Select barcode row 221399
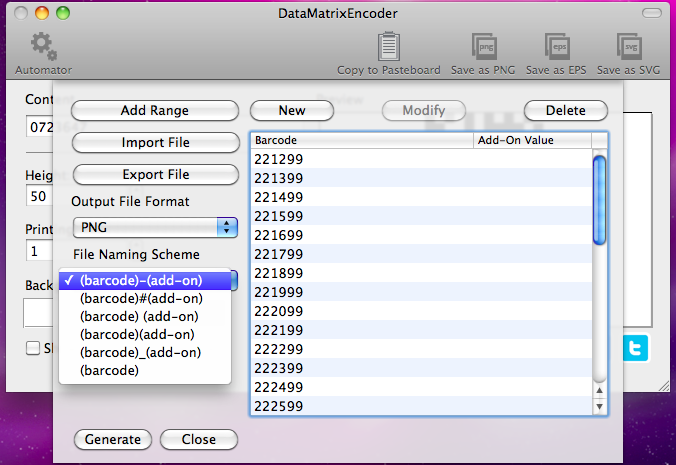This screenshot has height=465, width=676. 422,178
